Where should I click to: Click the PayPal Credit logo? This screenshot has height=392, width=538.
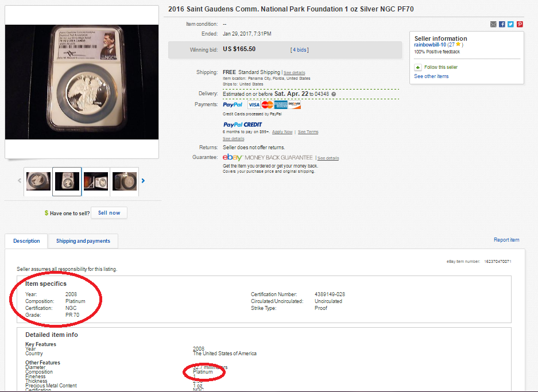pos(242,125)
